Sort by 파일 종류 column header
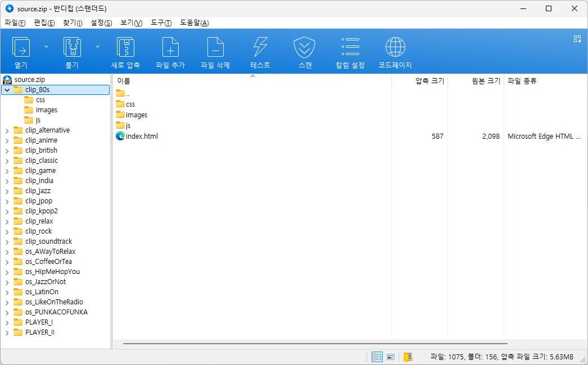 tap(546, 80)
